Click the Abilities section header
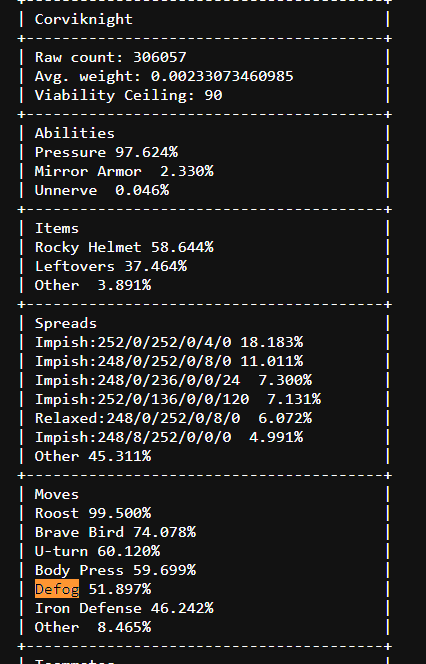Screen dimensions: 426x664 coord(75,133)
